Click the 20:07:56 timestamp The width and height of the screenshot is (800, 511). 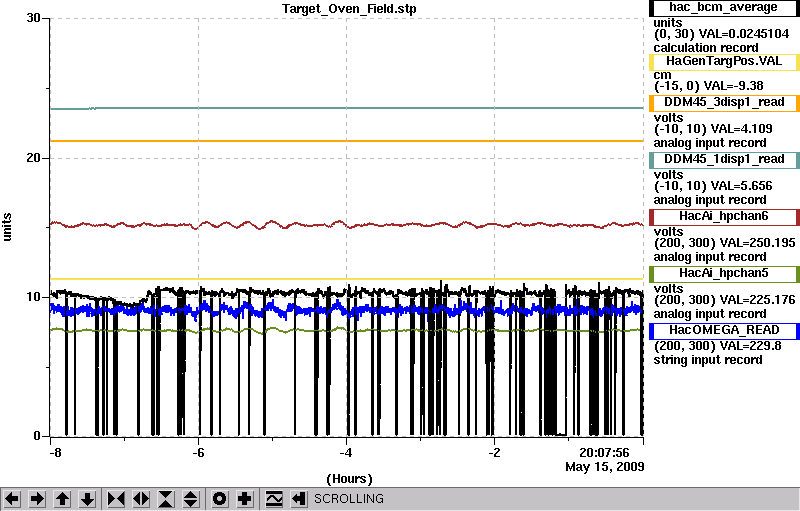coord(604,452)
